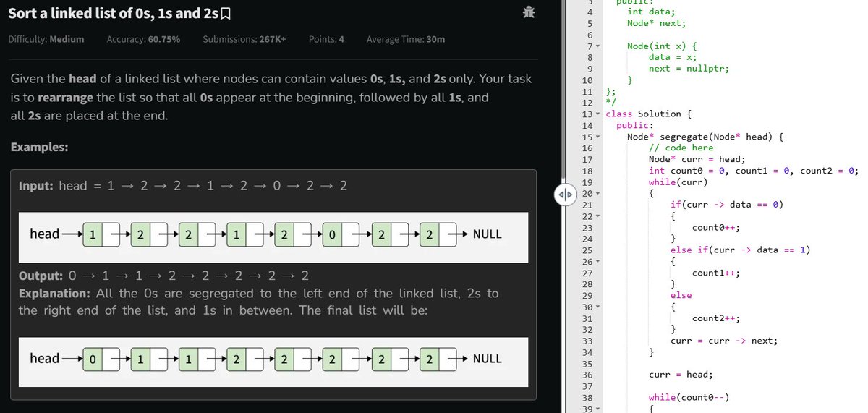Collapse code fold arrow at line 7

597,46
